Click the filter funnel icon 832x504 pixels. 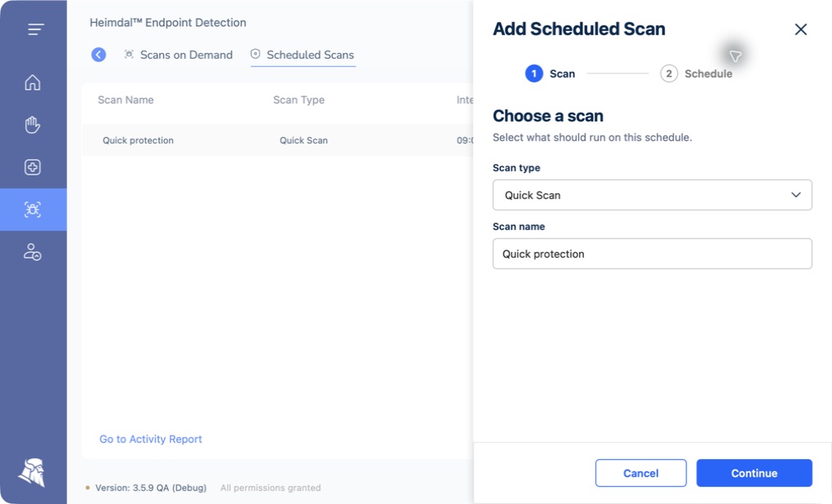pyautogui.click(x=736, y=55)
